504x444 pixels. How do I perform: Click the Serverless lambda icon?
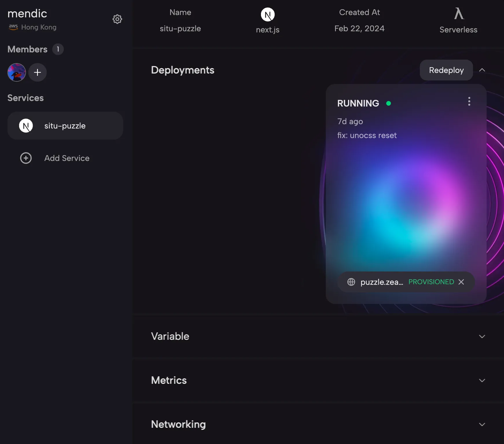[x=459, y=14]
